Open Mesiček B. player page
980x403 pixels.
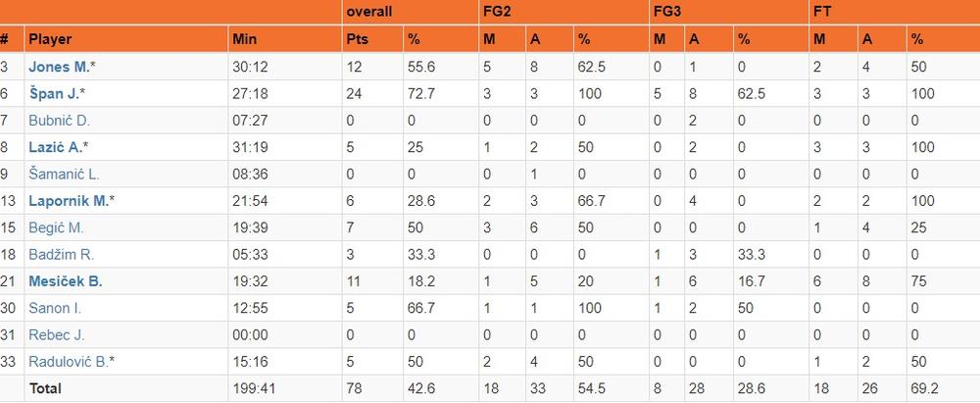[x=66, y=281]
